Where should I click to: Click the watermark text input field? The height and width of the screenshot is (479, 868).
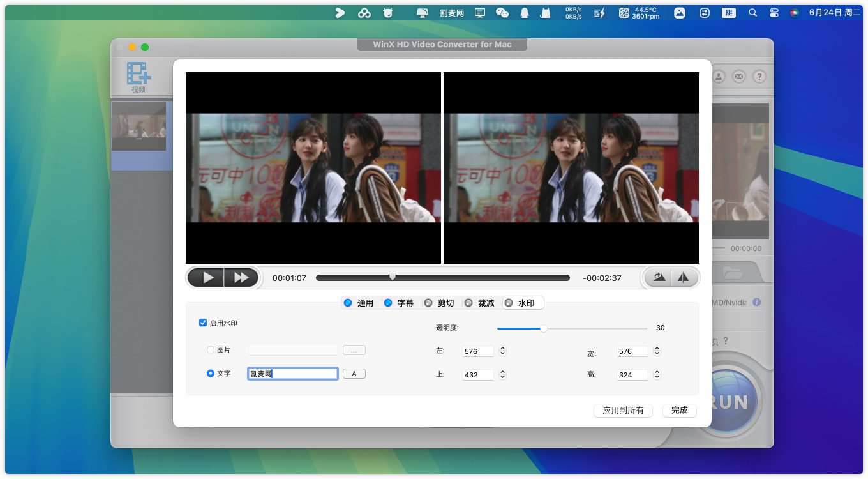[292, 374]
